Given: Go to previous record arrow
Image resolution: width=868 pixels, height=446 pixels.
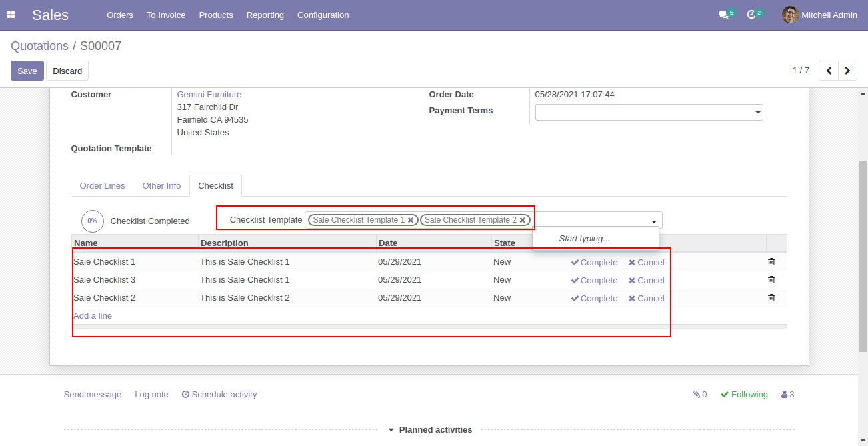Looking at the screenshot, I should coord(829,71).
